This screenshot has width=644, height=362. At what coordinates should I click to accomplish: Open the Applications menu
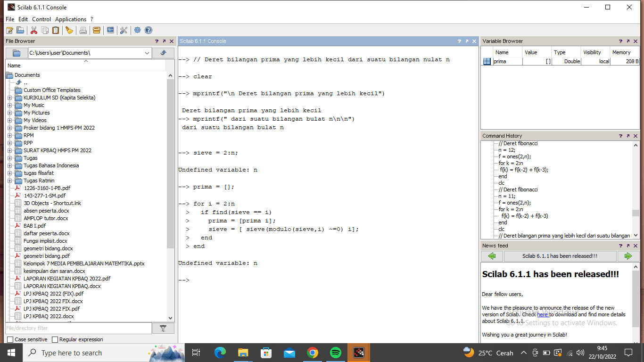(x=71, y=19)
